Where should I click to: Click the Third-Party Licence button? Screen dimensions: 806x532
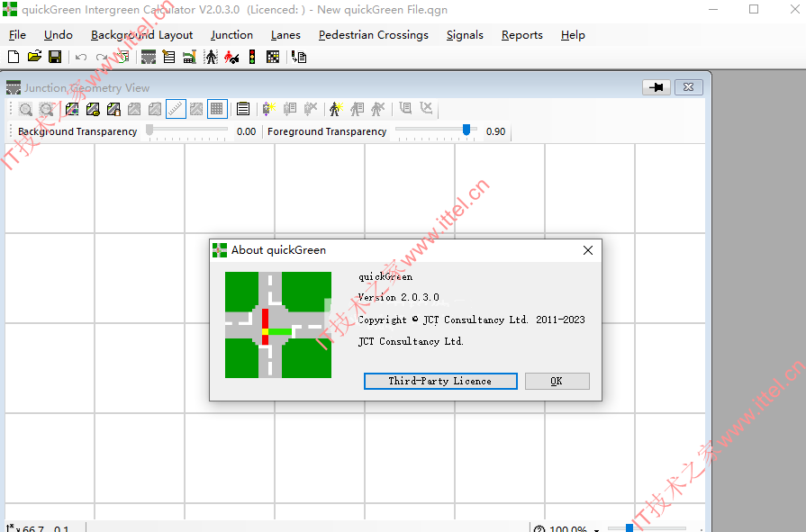[x=440, y=381]
